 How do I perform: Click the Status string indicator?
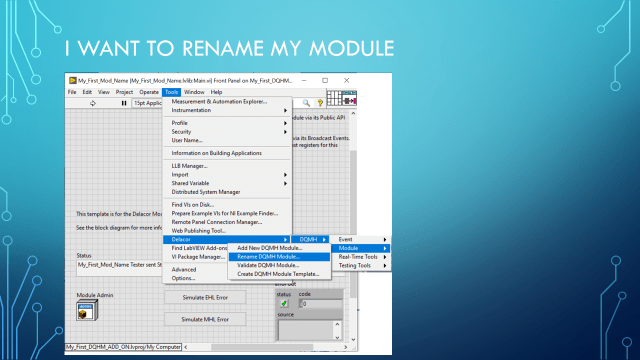tap(119, 268)
